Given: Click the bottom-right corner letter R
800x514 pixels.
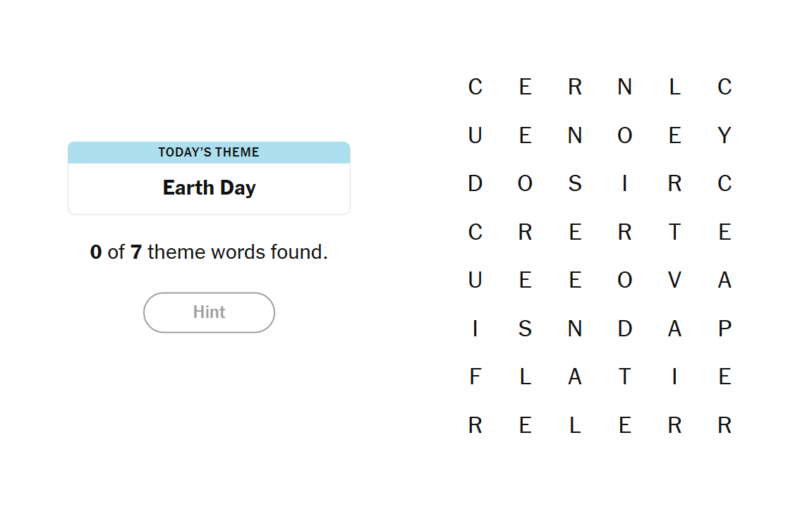Looking at the screenshot, I should click(x=725, y=425).
